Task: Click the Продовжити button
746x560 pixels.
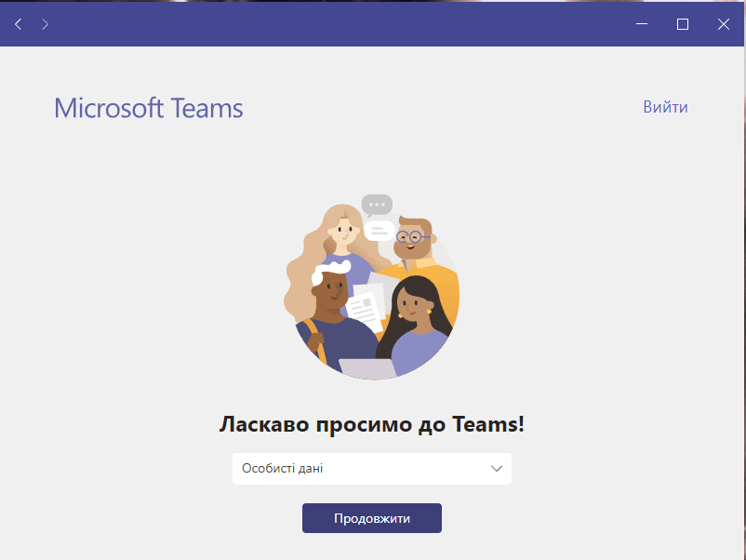Action: [x=371, y=518]
